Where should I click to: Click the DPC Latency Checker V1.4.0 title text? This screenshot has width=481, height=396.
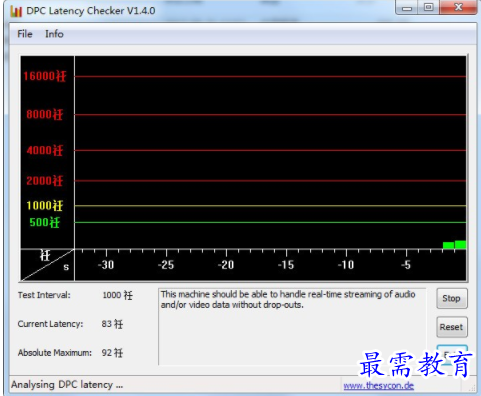click(91, 11)
